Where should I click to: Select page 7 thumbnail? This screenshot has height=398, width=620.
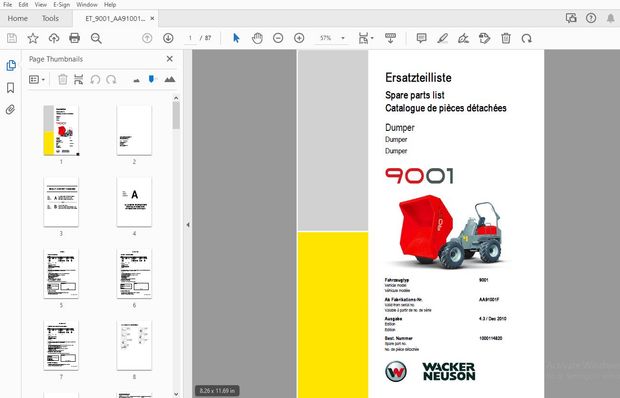pos(61,345)
